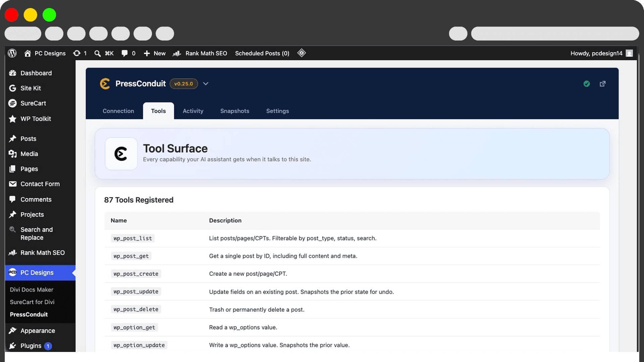Image resolution: width=644 pixels, height=362 pixels.
Task: Select the wp_post_delete tool name
Action: tap(136, 309)
